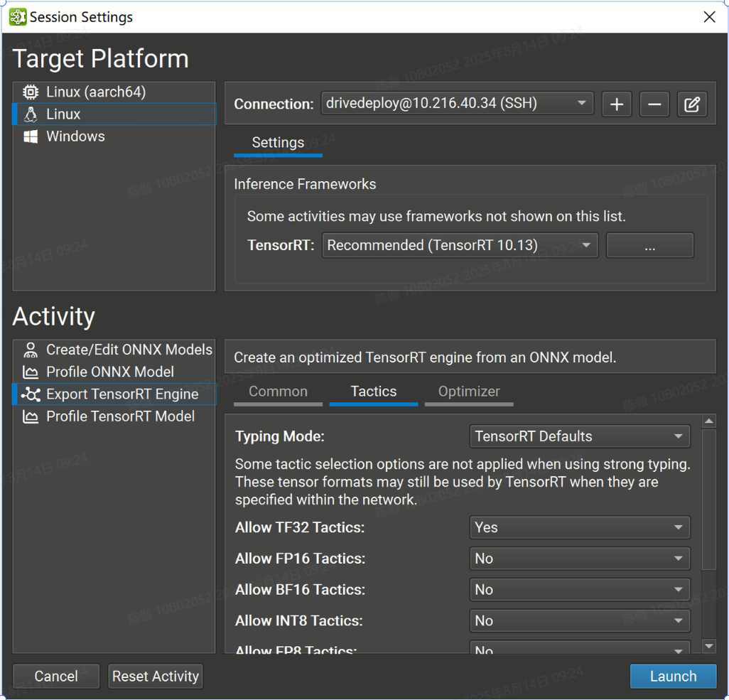The width and height of the screenshot is (729, 700).
Task: Open the TensorRT version dropdown
Action: pos(460,245)
